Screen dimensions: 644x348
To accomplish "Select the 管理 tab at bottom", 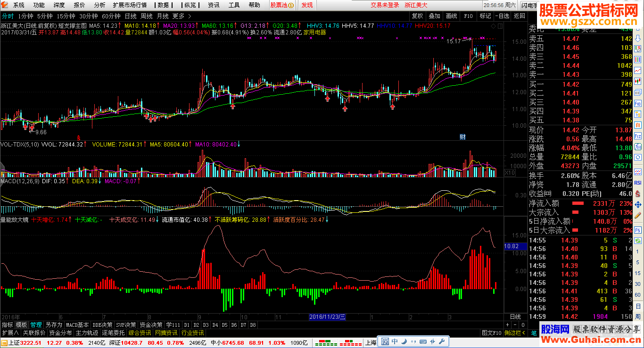I will [x=36, y=325].
